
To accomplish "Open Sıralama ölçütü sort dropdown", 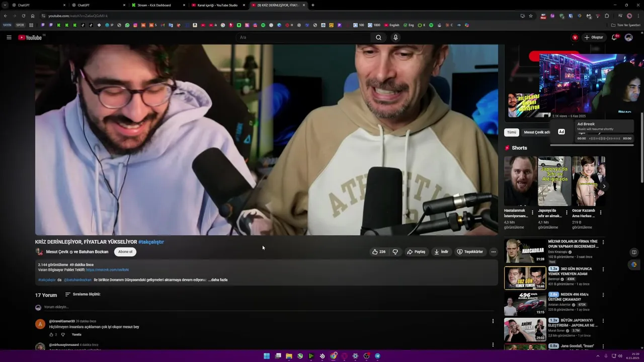I will (x=83, y=294).
